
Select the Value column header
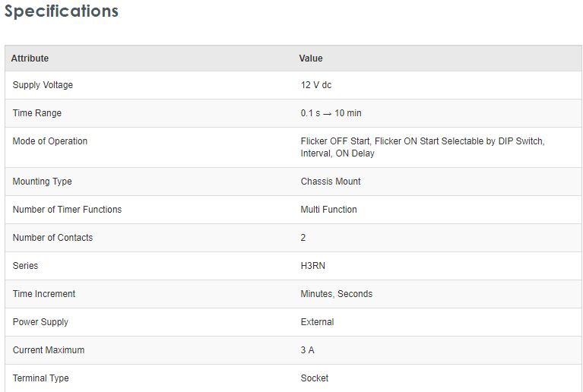[311, 58]
